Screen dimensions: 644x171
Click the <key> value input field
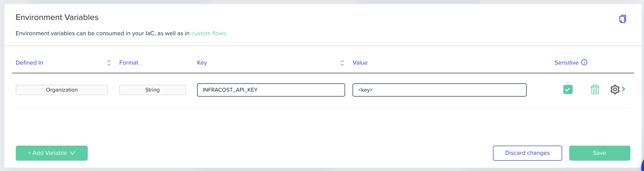[439, 90]
